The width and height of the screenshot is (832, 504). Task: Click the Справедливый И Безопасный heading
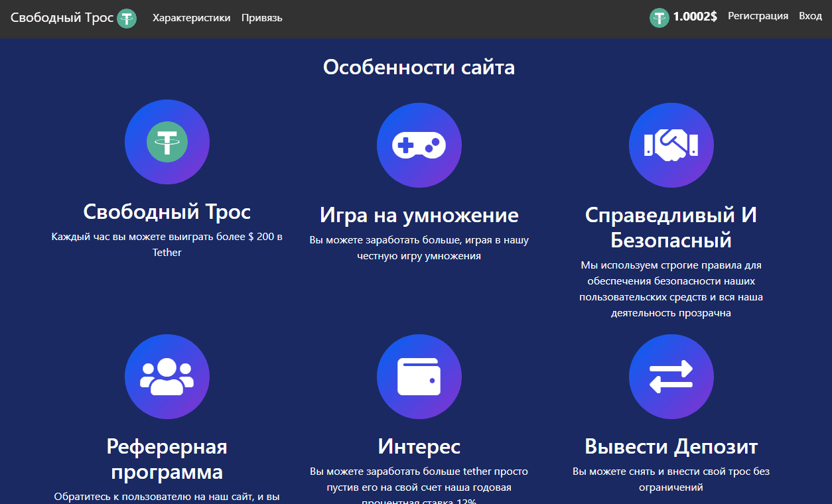click(671, 227)
